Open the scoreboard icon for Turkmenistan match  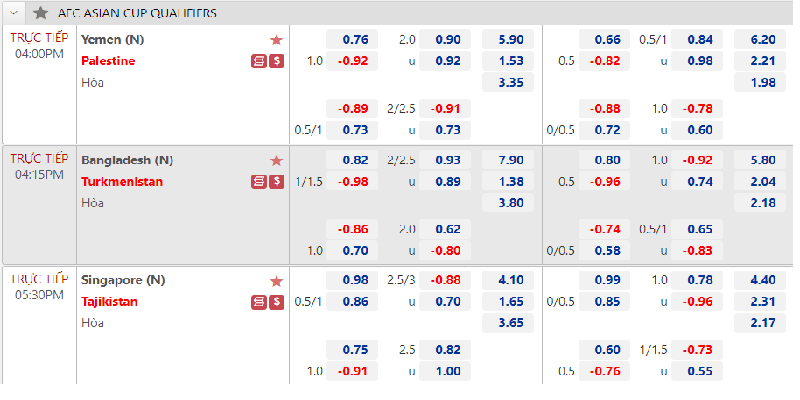(x=259, y=182)
